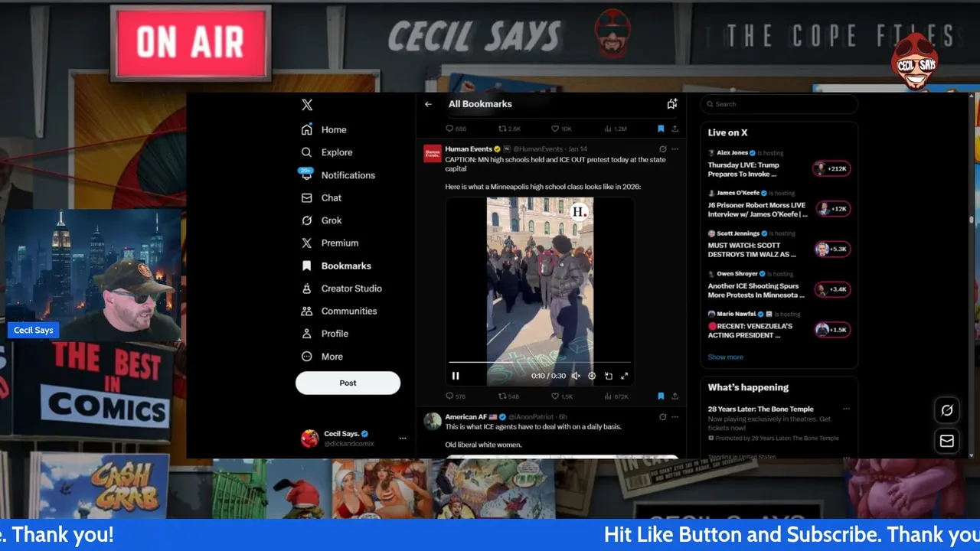Join the Mario Nawfal live with +1.5K
Viewport: 980px width, 551px height.
coord(831,330)
